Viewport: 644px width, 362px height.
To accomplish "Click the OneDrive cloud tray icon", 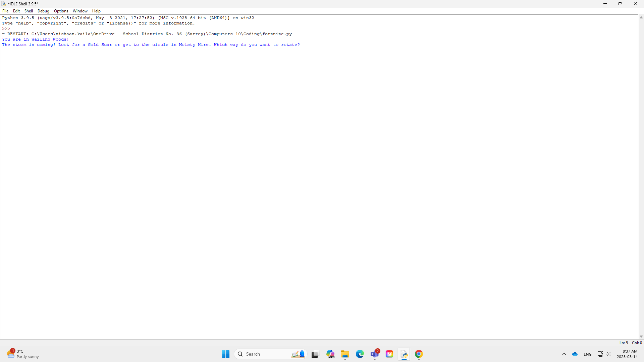I will tap(575, 354).
